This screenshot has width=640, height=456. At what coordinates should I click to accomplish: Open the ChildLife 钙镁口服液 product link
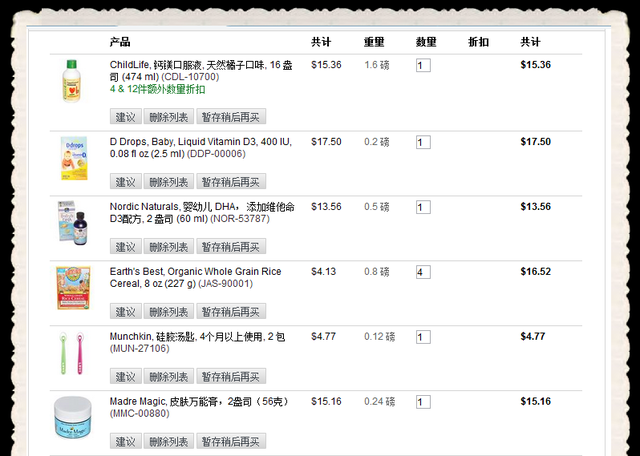click(x=200, y=70)
